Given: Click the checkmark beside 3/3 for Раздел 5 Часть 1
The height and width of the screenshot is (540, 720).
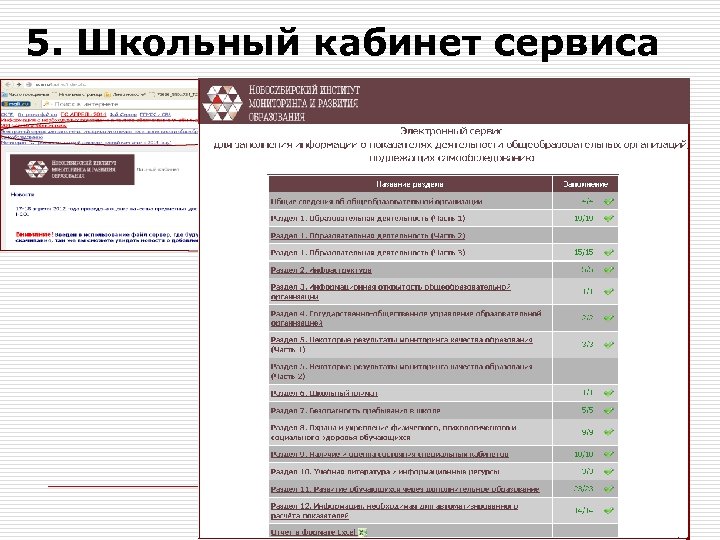Looking at the screenshot, I should click(x=608, y=344).
